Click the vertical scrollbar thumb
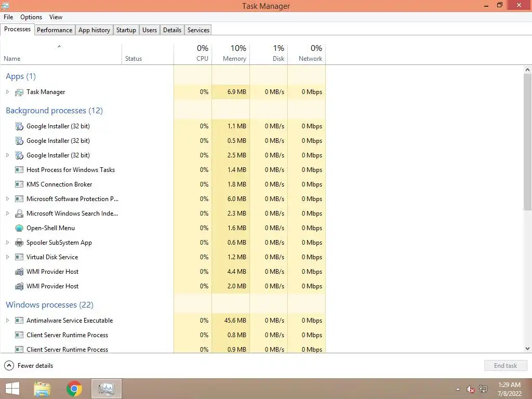532x399 pixels. click(527, 142)
